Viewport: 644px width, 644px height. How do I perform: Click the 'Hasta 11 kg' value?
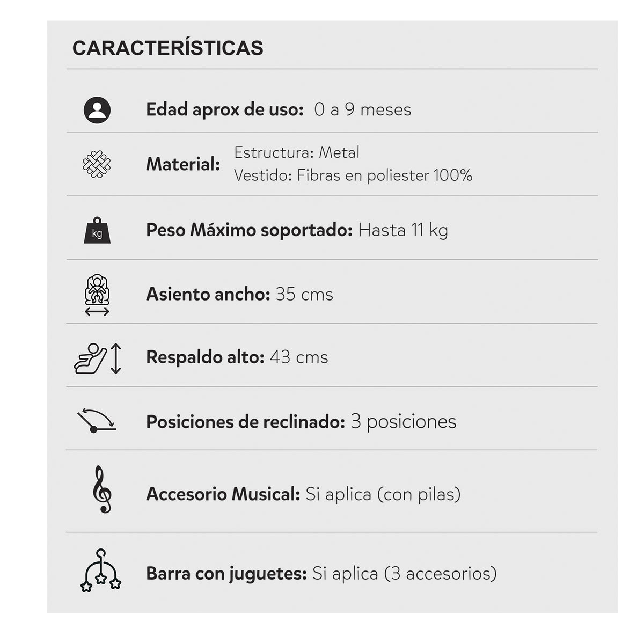tap(403, 230)
